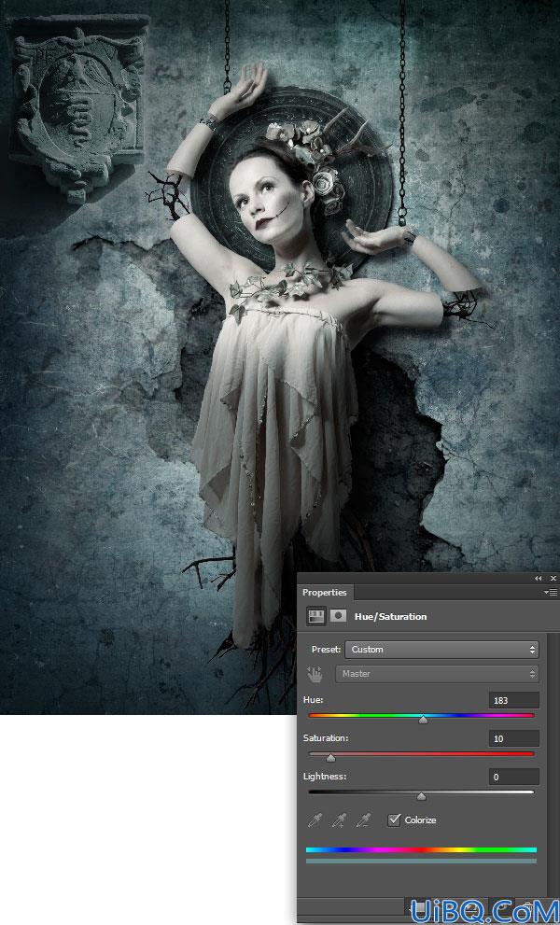Activate the on-image targeted adjustment hand tool
Screen dimensions: 560x925
(x=315, y=674)
